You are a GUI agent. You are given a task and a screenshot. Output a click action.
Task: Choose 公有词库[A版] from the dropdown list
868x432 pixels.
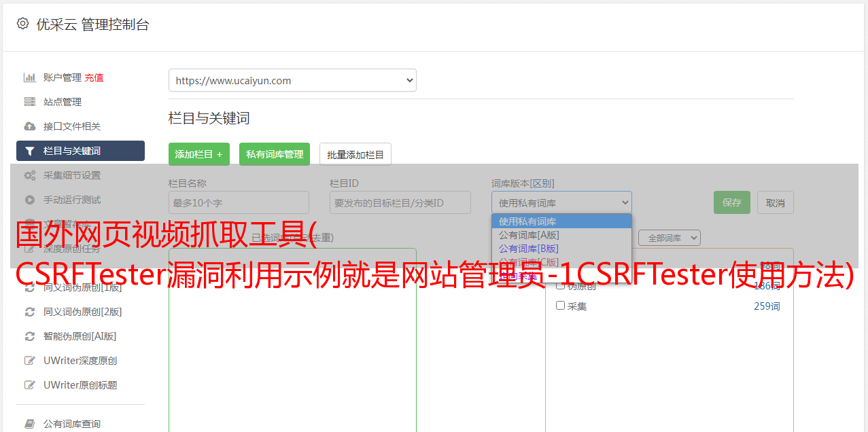pos(561,235)
